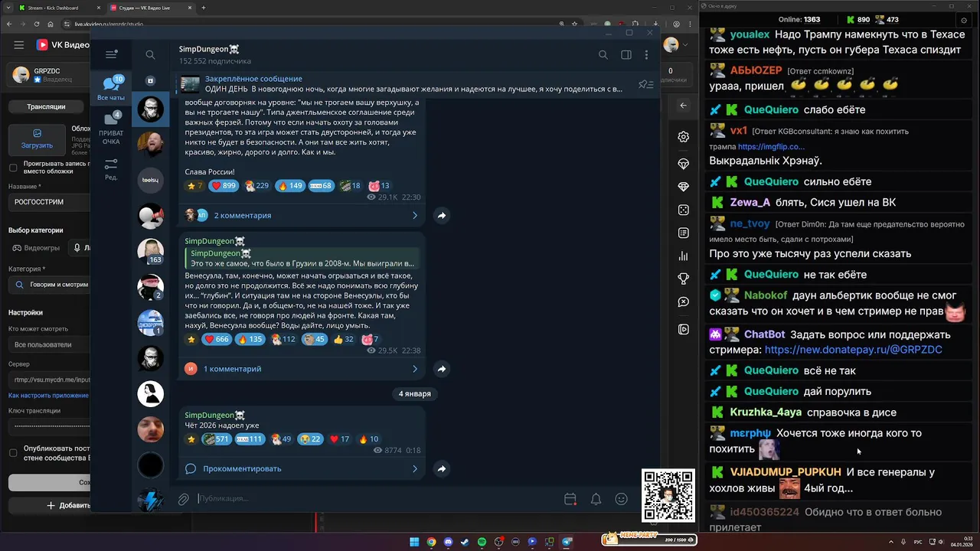
Task: Check 'Опубликовать пост' on community wall
Action: tap(13, 453)
